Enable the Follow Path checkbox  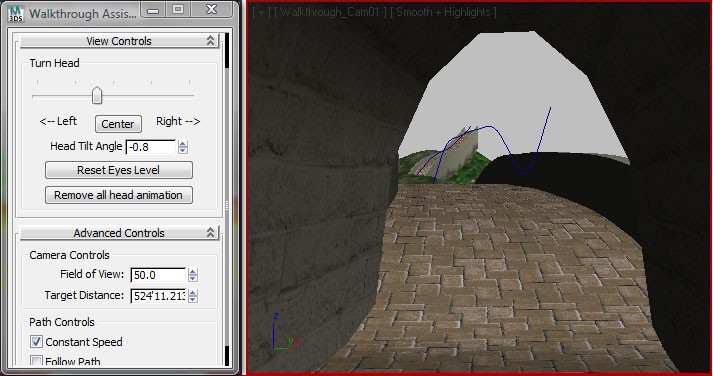coord(36,361)
